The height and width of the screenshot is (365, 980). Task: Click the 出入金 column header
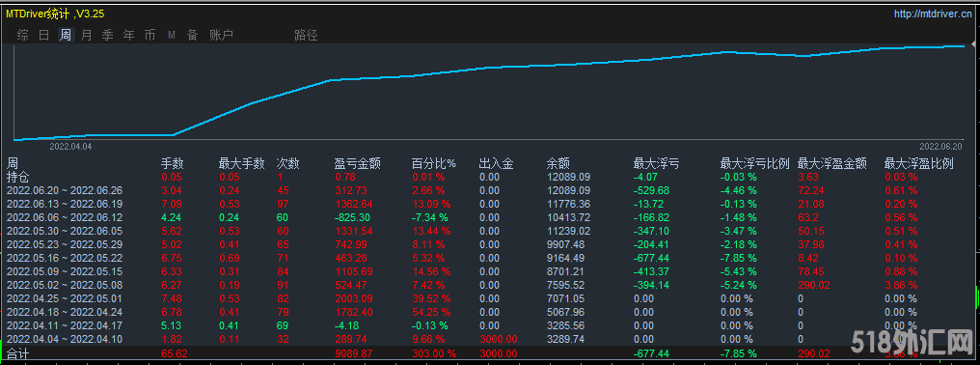coord(496,164)
